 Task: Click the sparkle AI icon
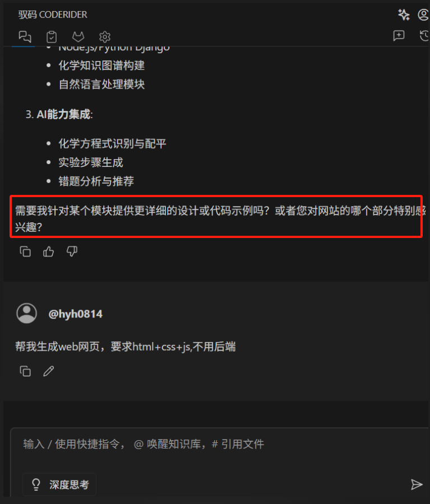[x=404, y=15]
